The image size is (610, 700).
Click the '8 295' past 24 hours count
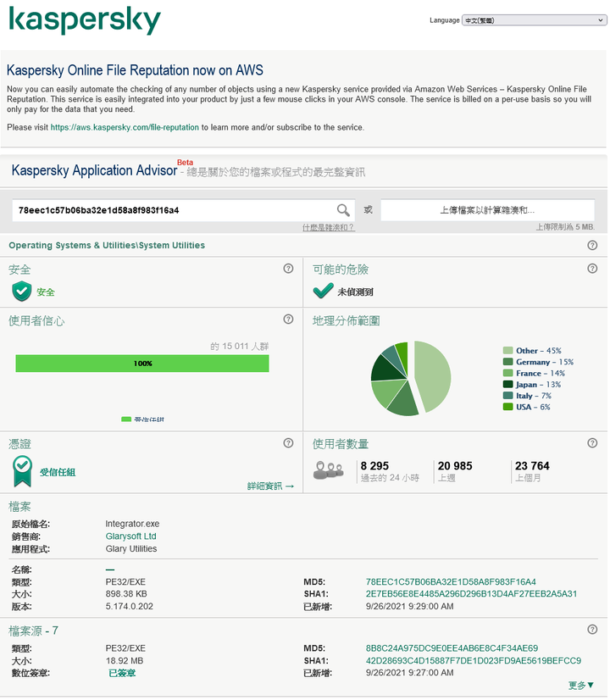click(x=374, y=465)
